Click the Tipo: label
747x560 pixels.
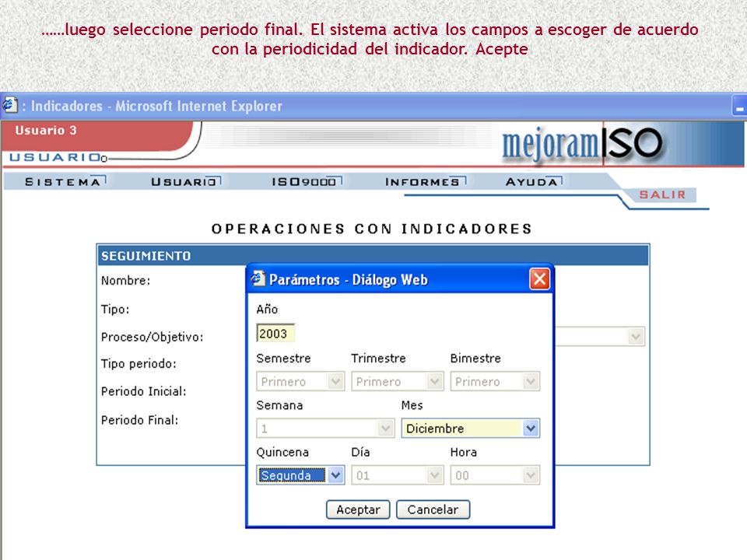point(115,310)
